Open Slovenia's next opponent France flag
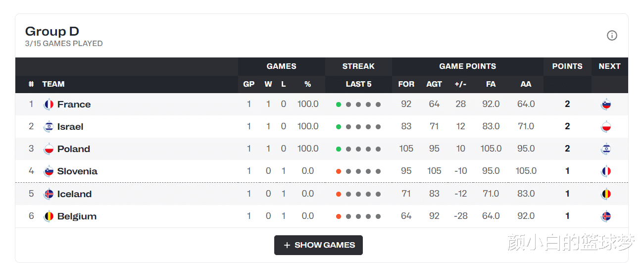This screenshot has width=644, height=263. (x=606, y=171)
